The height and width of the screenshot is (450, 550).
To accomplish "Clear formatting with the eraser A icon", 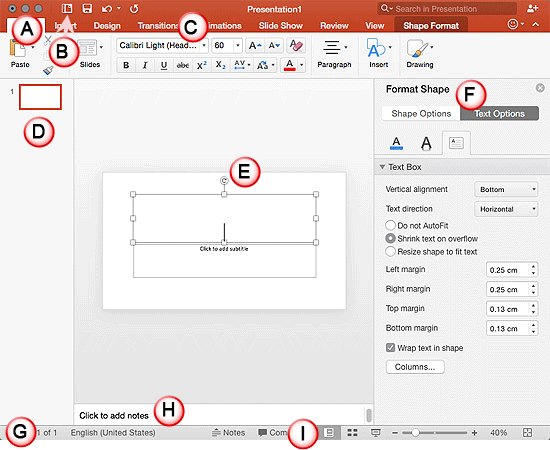I will (x=296, y=46).
